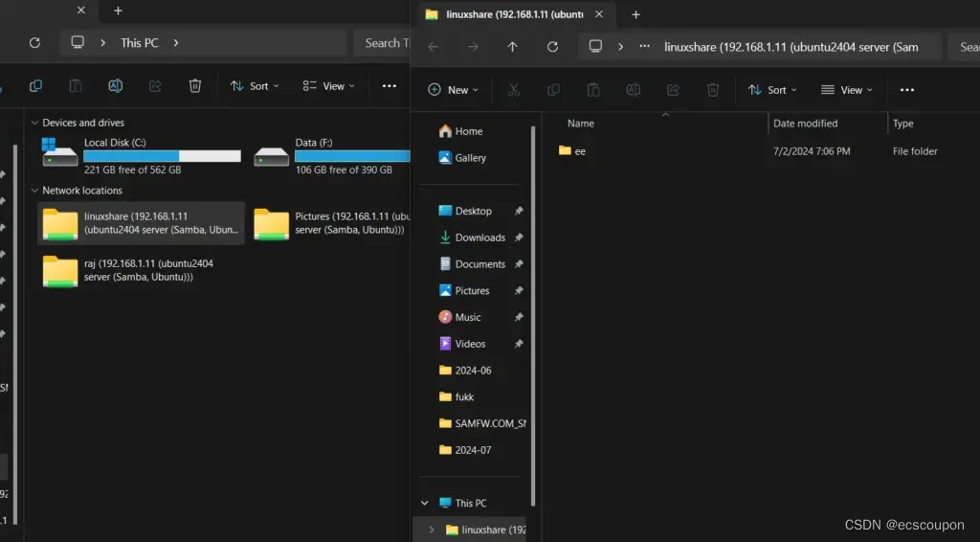Unpin Desktop using its pin icon
This screenshot has height=542, width=980.
(x=519, y=211)
